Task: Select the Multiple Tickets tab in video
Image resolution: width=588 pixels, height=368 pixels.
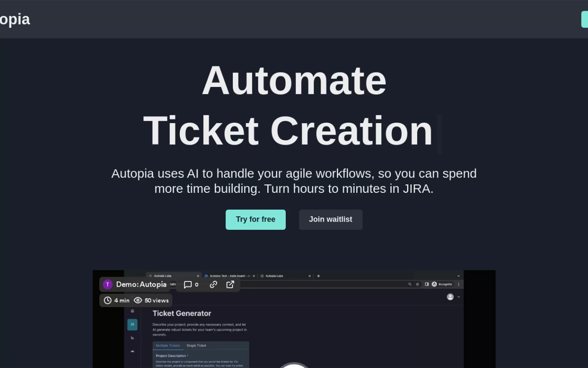Action: (168, 346)
